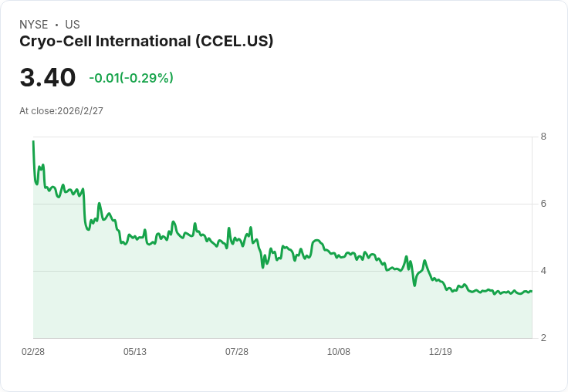Click the Cryo-Cell International (CCEL.US) title
The width and height of the screenshot is (568, 392).
click(146, 42)
